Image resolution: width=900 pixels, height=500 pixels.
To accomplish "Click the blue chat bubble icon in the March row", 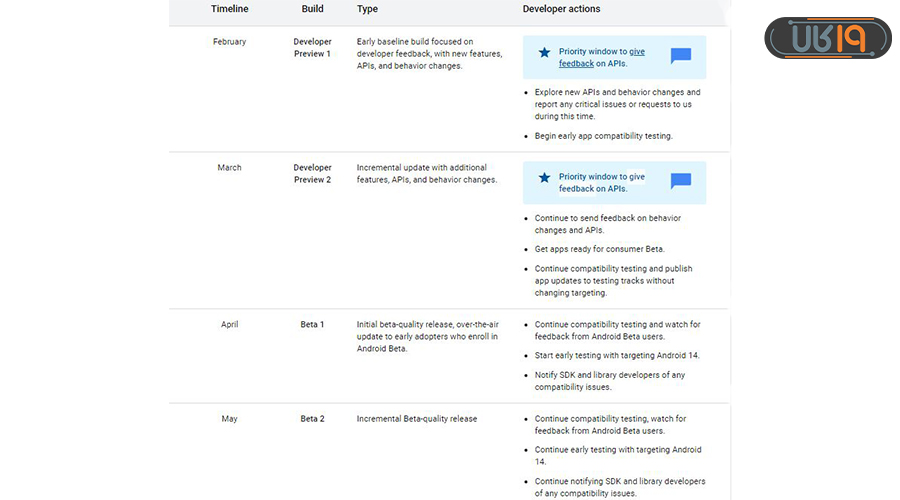I will 680,181.
